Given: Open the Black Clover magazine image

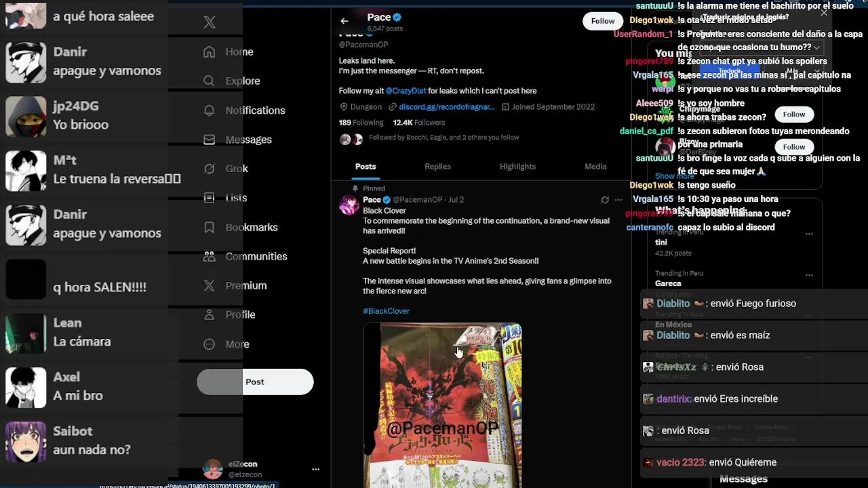Looking at the screenshot, I should (x=442, y=405).
